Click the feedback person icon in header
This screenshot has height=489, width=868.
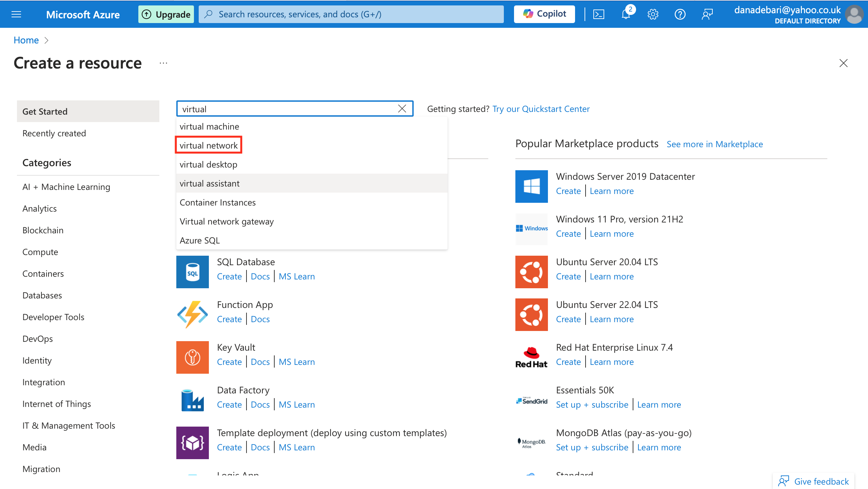pos(707,14)
